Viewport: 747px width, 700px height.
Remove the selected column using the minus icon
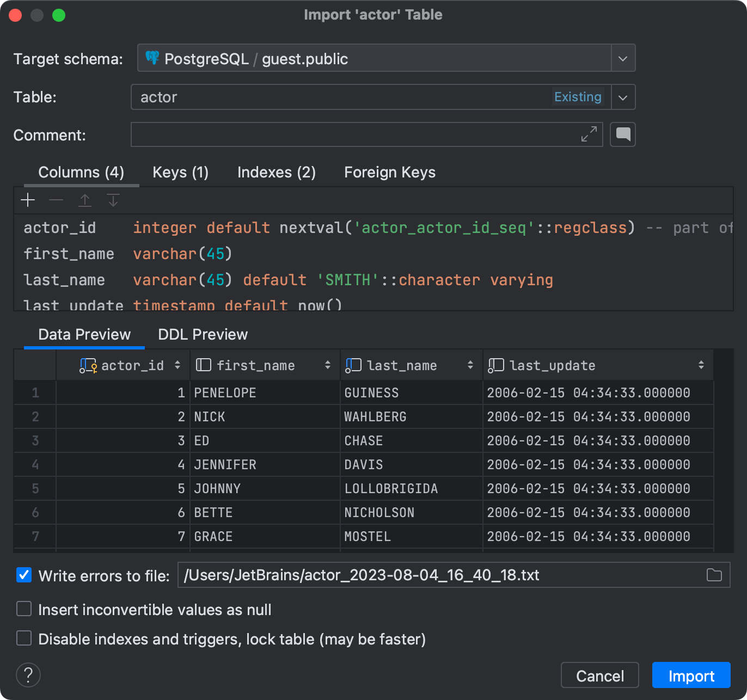[x=56, y=200]
